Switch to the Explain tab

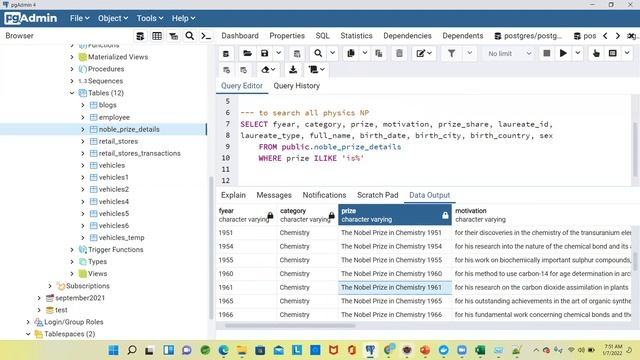[x=233, y=195]
